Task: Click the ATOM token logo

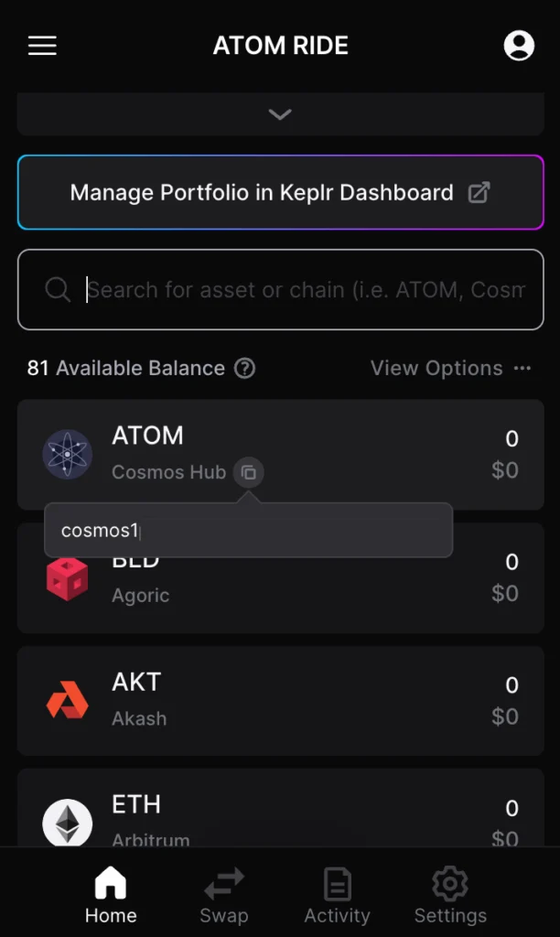Action: [x=68, y=454]
